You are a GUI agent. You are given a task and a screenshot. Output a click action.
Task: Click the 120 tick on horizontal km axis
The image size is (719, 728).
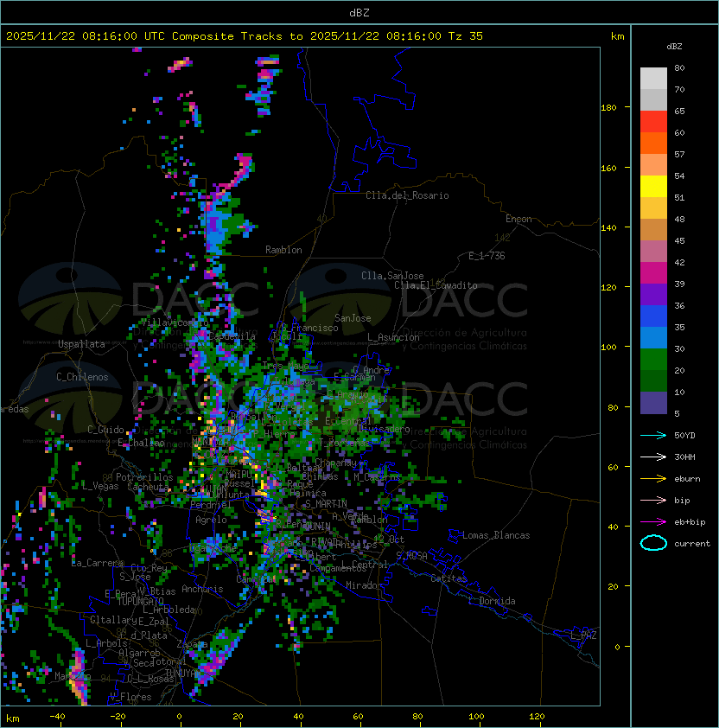click(x=537, y=717)
